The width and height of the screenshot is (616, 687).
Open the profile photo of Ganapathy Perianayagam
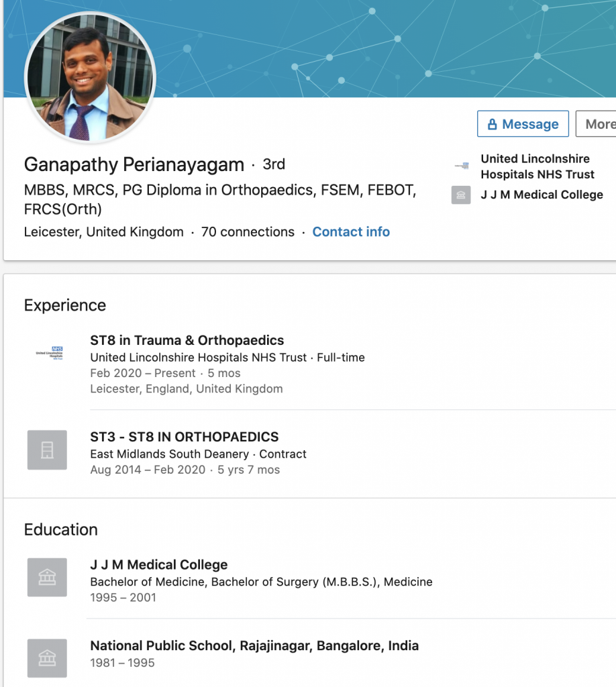(x=91, y=78)
